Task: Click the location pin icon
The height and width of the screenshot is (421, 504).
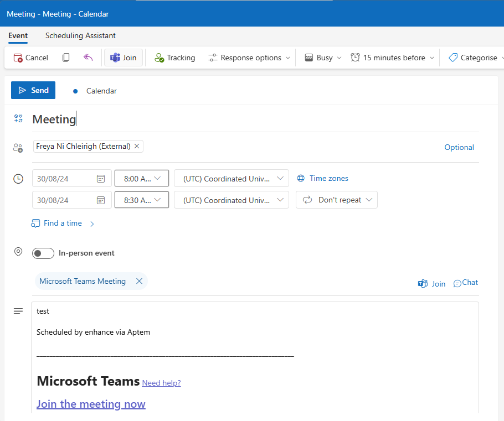Action: tap(18, 252)
